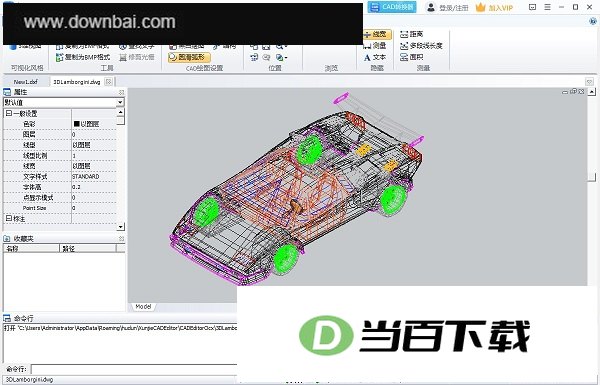600x385 pixels.
Task: Select the 文本 text tool
Action: [x=375, y=57]
